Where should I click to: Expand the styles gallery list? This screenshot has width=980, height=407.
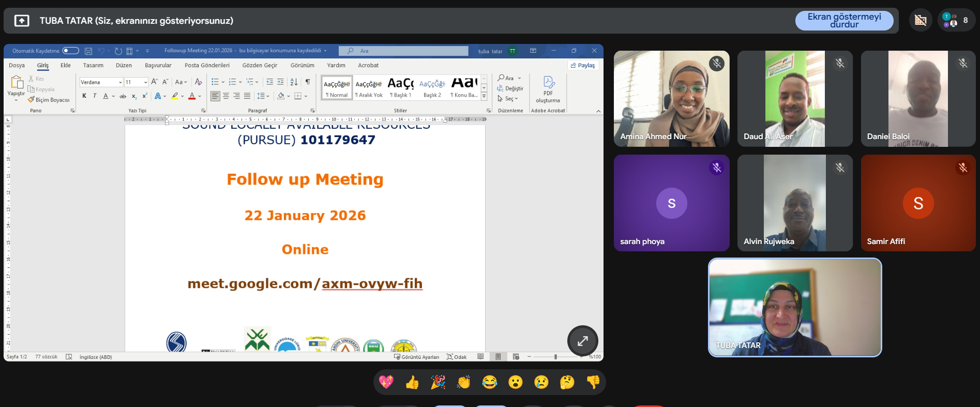point(484,96)
